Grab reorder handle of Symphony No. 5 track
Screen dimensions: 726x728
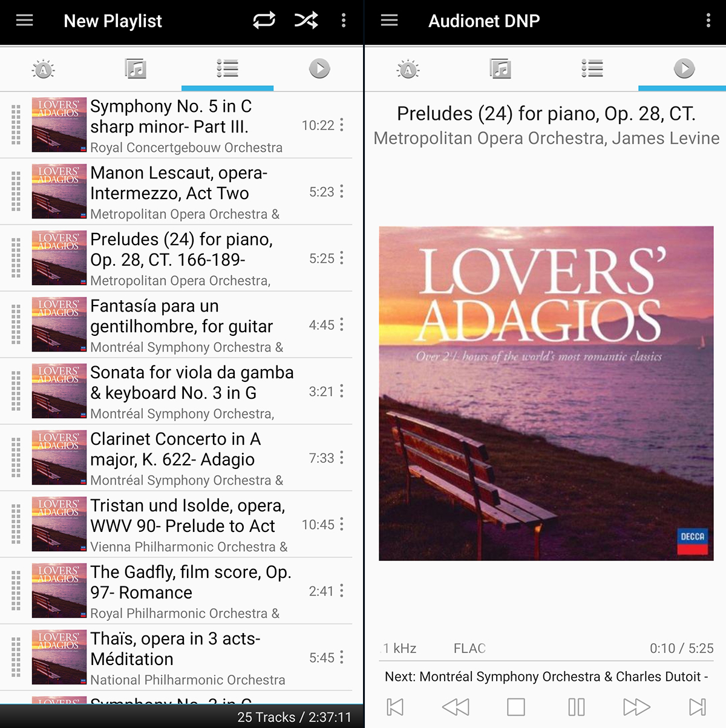tap(16, 125)
